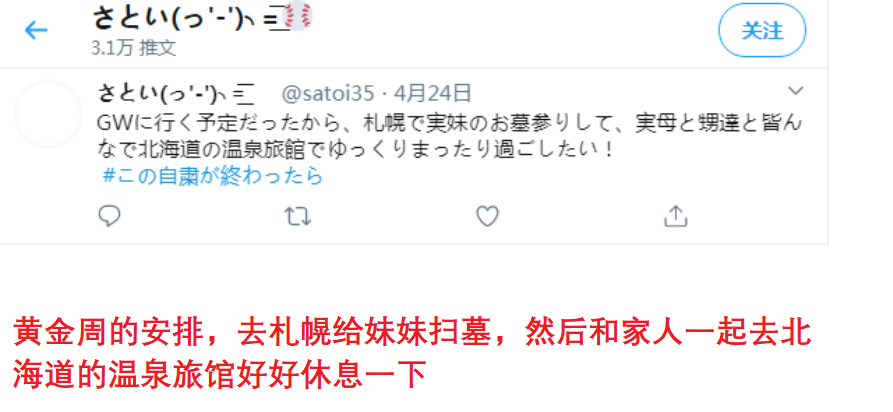Viewport: 893px width, 412px height.
Task: Click the red caption line starting 海道的温泉旅馆
Action: point(220,374)
